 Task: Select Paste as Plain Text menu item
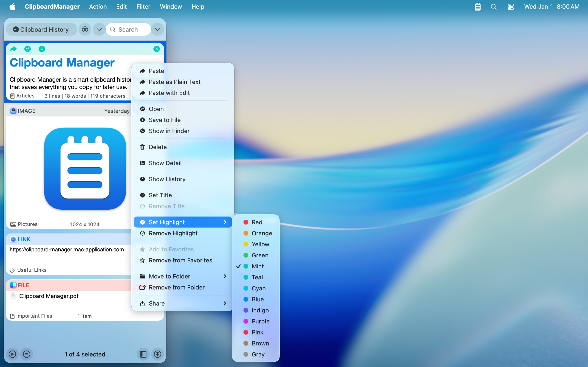[175, 82]
